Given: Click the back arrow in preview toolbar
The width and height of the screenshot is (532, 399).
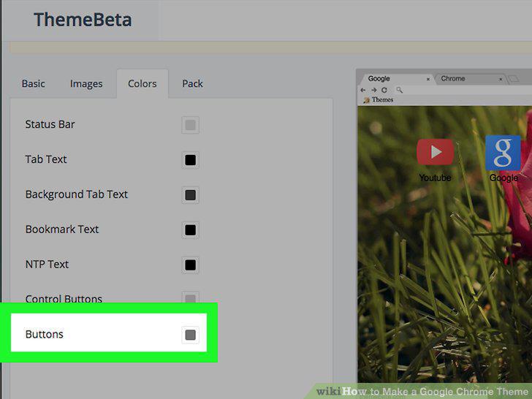Looking at the screenshot, I should tap(363, 90).
